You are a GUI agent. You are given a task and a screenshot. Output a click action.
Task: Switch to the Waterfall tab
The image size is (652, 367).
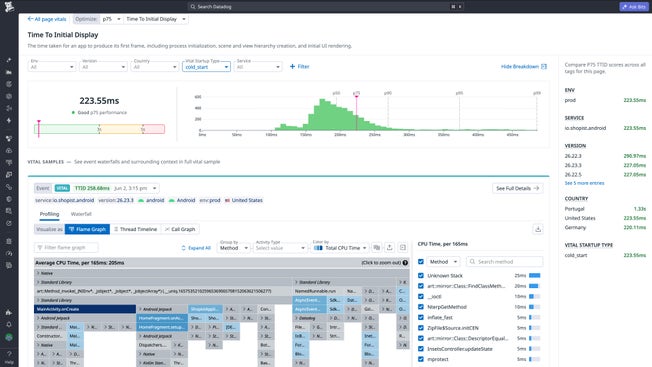81,214
